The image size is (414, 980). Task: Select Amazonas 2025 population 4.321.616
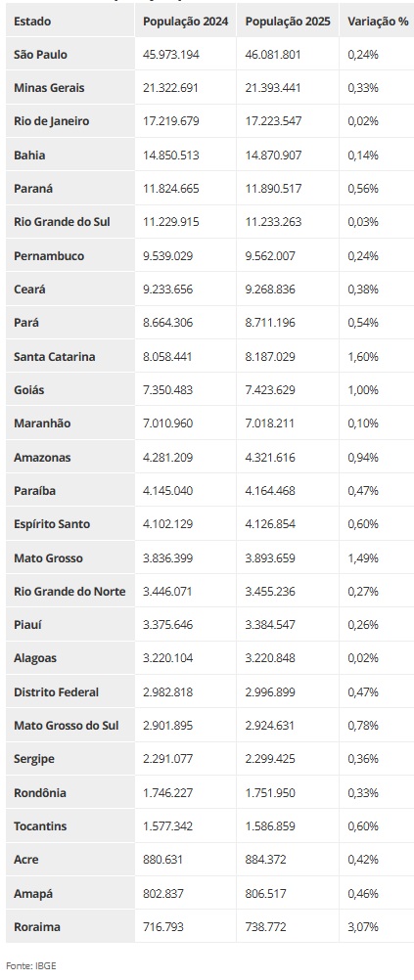[x=271, y=458]
